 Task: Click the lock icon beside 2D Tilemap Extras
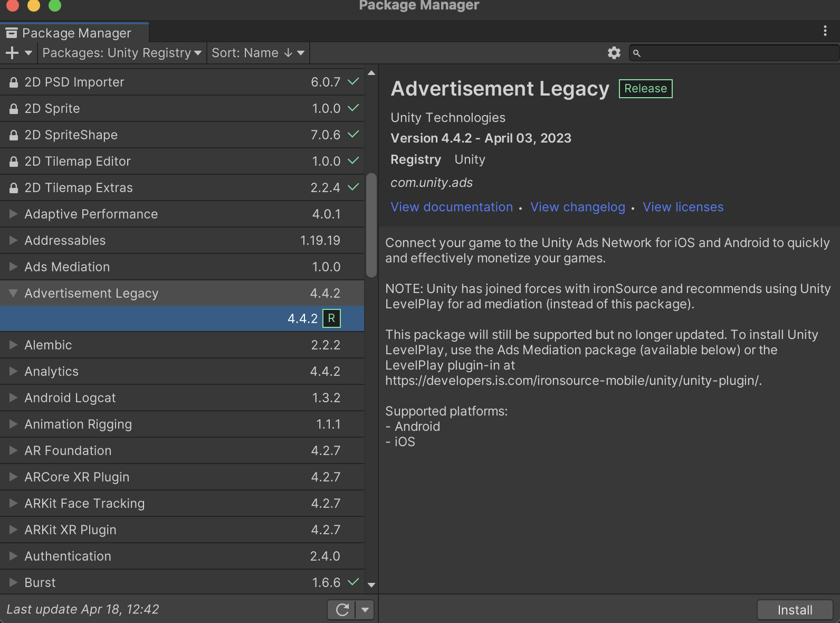(x=14, y=188)
